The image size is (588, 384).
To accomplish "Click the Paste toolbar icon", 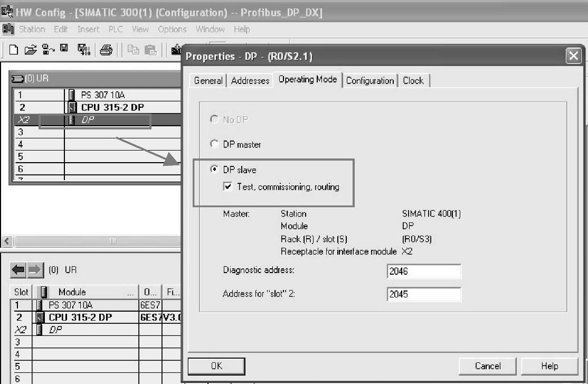I will pos(151,50).
